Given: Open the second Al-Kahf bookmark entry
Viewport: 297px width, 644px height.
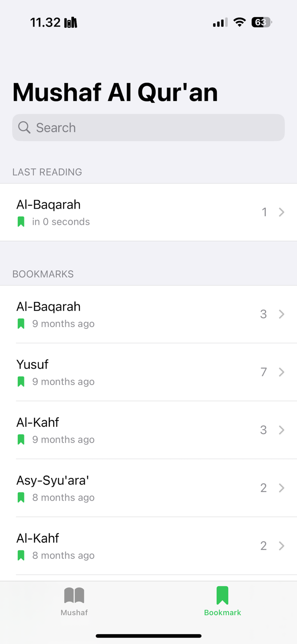Looking at the screenshot, I should [x=148, y=545].
